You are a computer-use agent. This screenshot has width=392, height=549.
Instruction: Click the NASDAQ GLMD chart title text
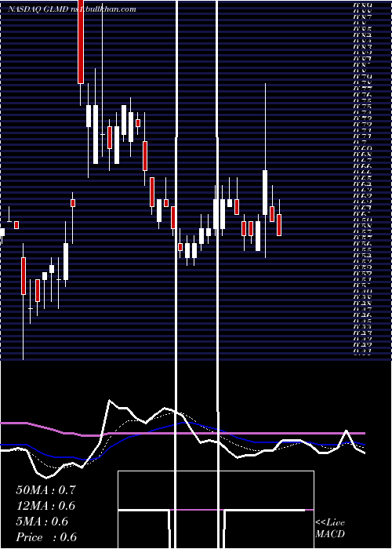(x=72, y=9)
